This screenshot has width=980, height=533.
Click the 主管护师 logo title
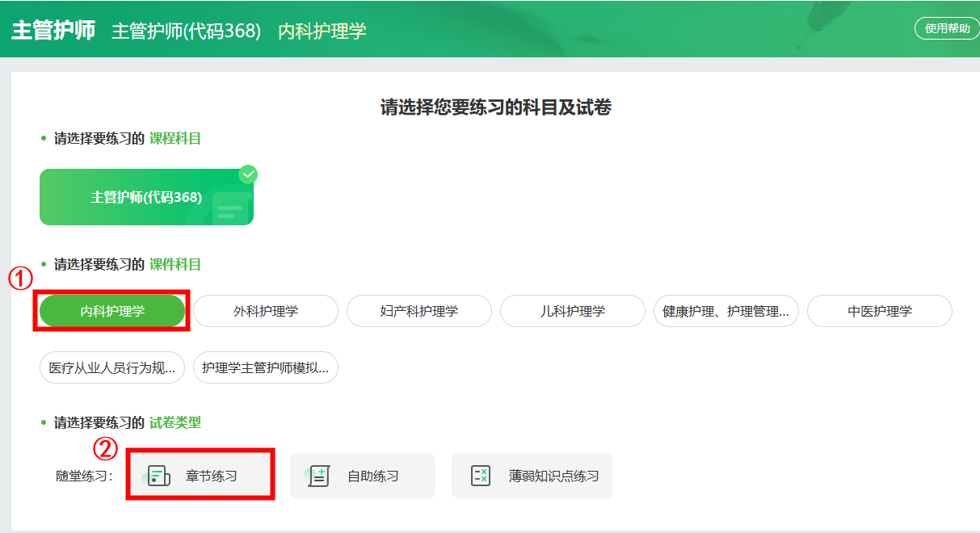click(53, 31)
